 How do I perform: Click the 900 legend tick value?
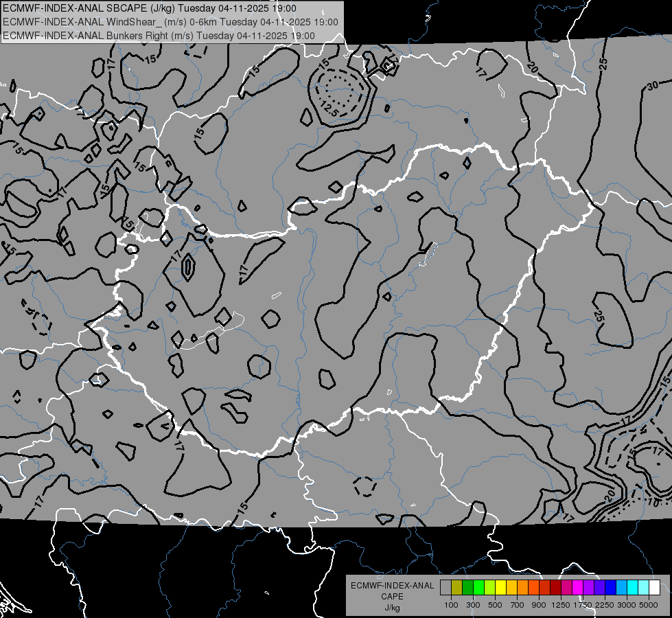point(539,605)
